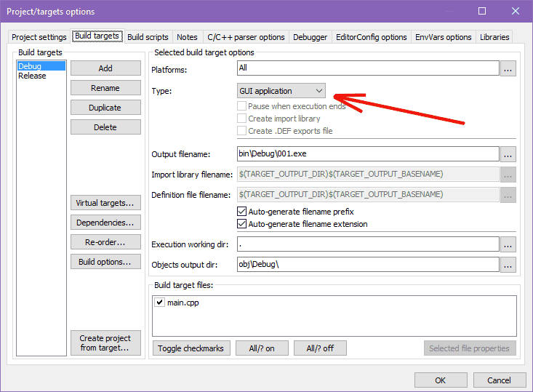Click browse button next to Platforms field

tap(508, 68)
